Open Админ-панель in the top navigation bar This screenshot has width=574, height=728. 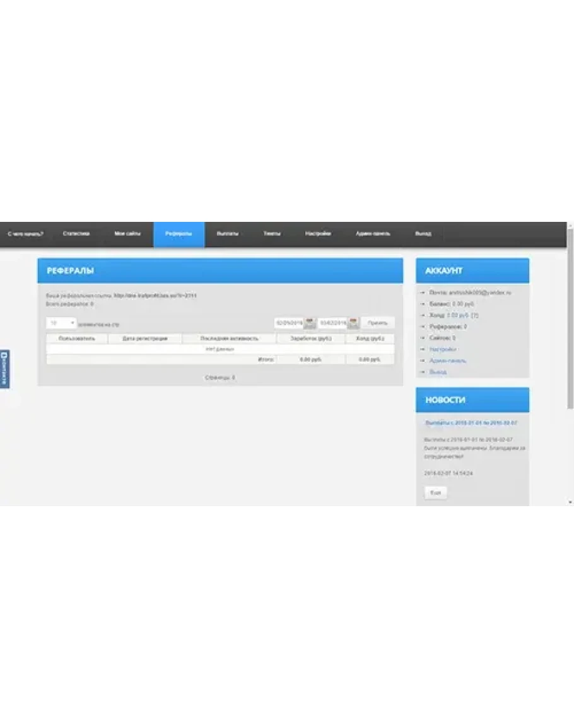[372, 234]
